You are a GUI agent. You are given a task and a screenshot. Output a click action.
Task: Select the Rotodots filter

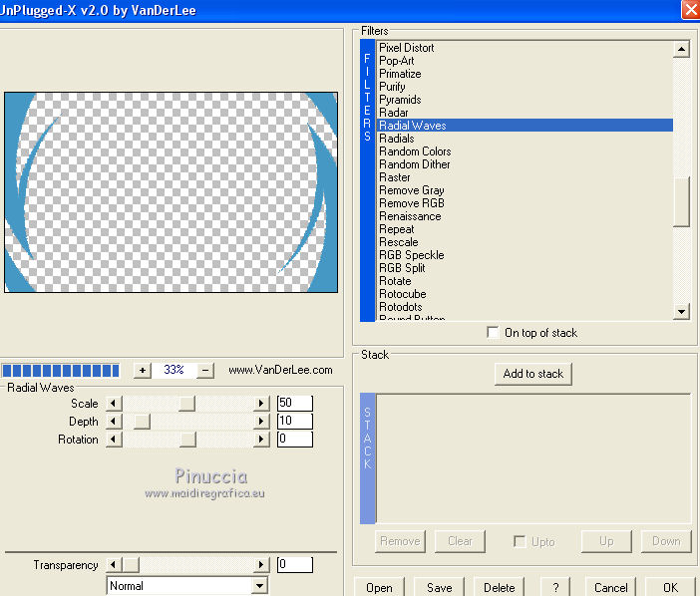tap(525, 307)
